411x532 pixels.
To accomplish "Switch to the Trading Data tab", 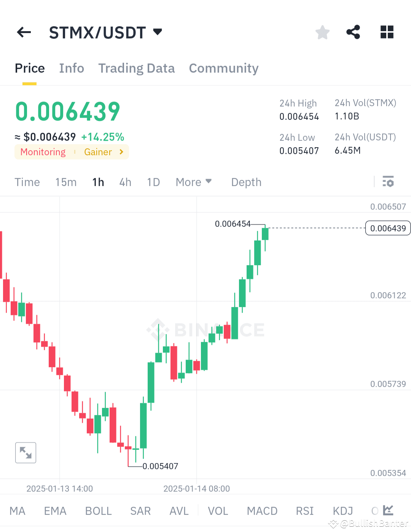I will 136,68.
